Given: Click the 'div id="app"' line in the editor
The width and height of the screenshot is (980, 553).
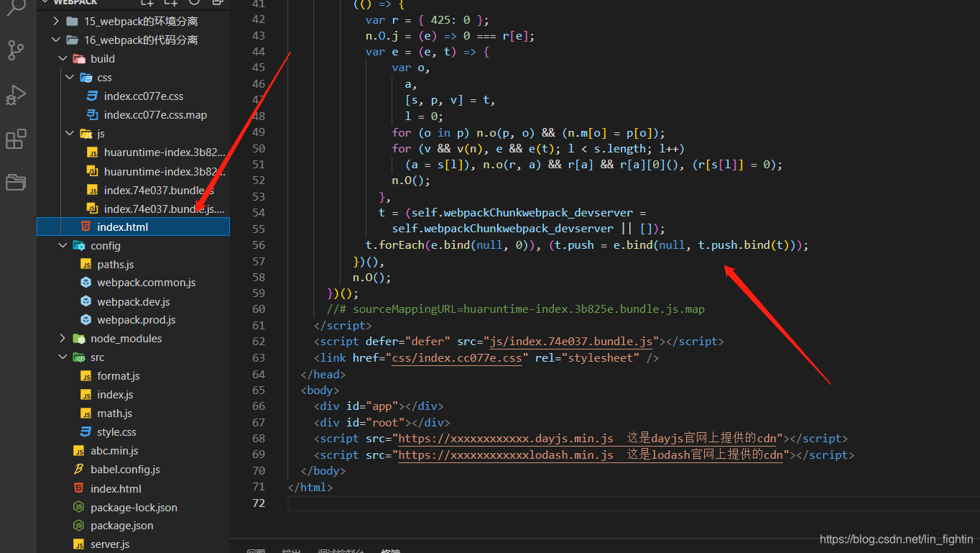Looking at the screenshot, I should tap(379, 406).
